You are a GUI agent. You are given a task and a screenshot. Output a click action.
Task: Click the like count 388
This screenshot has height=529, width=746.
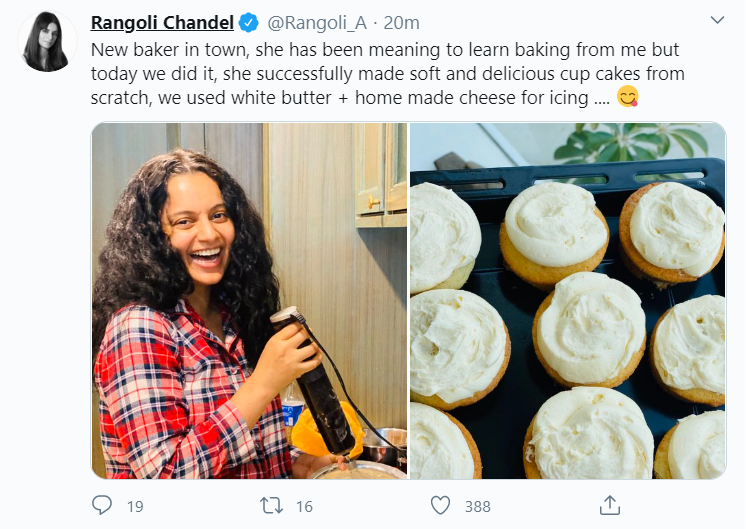[x=478, y=506]
